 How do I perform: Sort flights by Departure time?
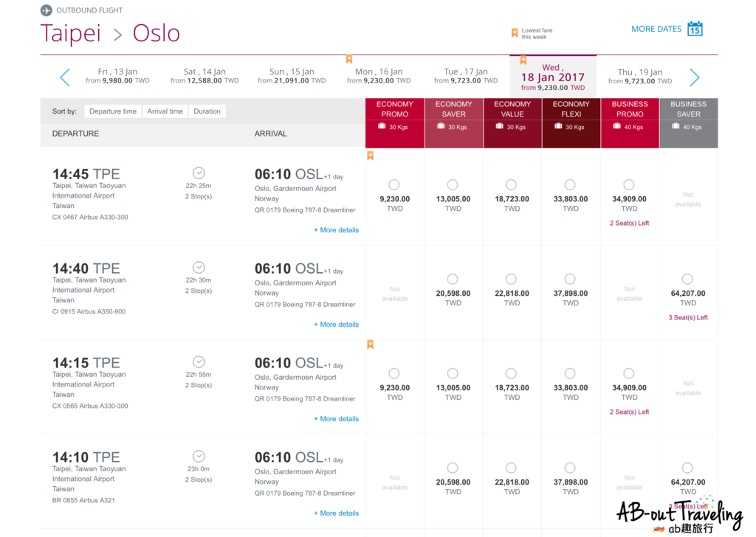(x=113, y=111)
